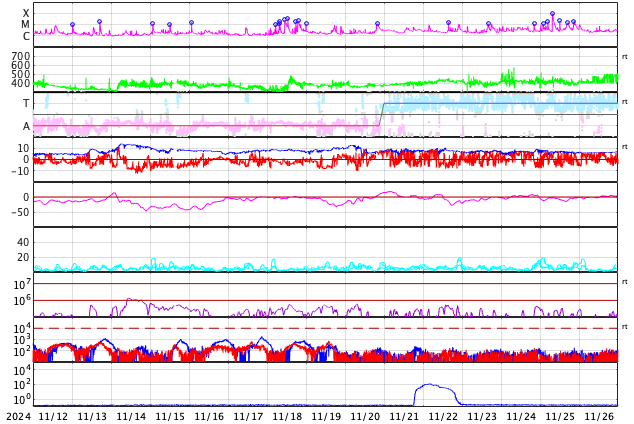This screenshot has width=634, height=424.
Task: Click the 10^4 label in the bottom panel
Action: [20, 370]
